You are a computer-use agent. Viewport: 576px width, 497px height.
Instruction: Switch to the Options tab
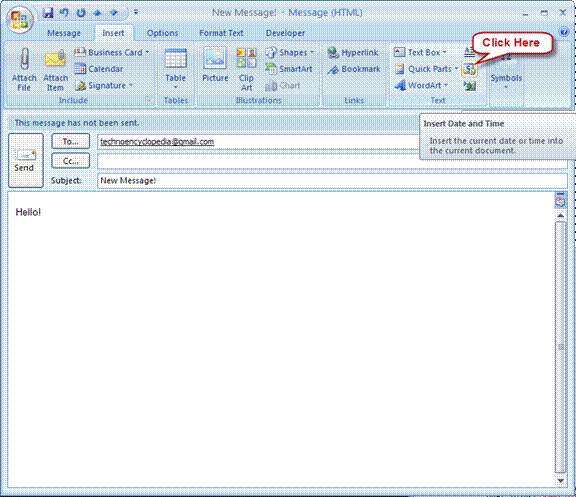pyautogui.click(x=162, y=33)
